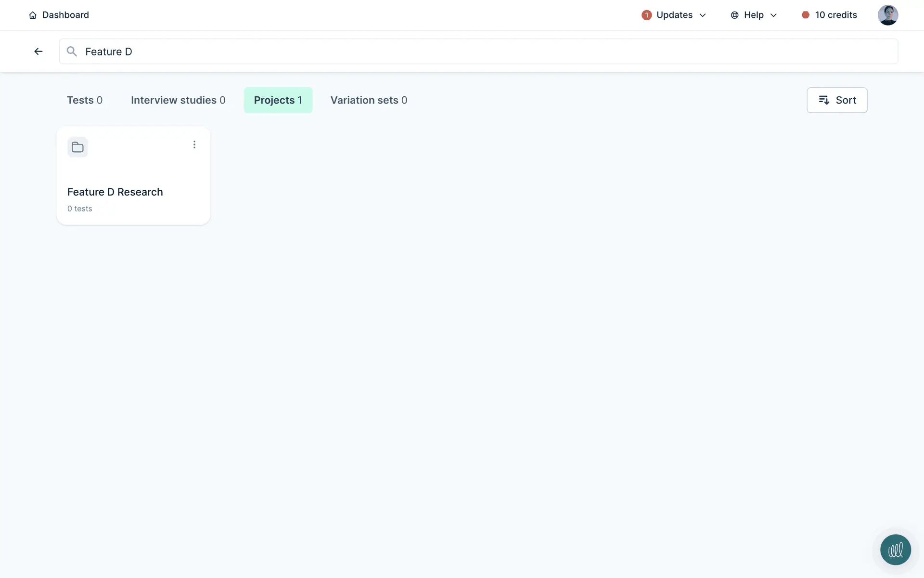Switch to the Tests tab

click(85, 100)
